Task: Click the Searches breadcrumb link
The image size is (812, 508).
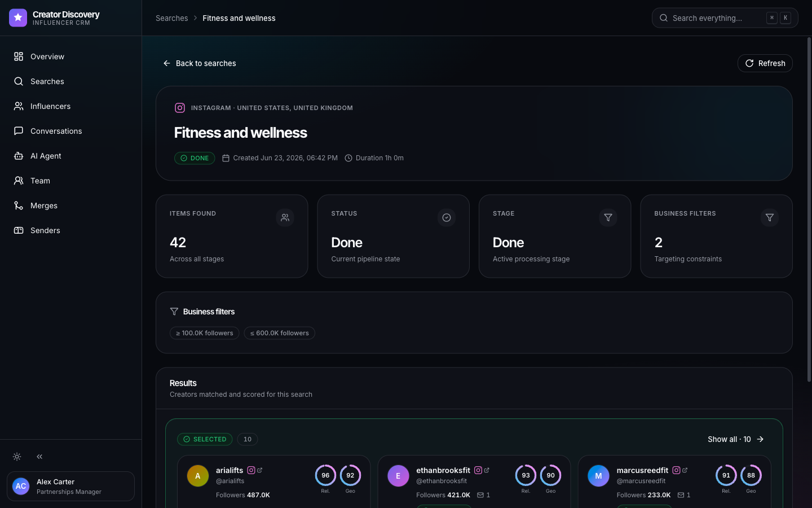Action: [x=171, y=18]
